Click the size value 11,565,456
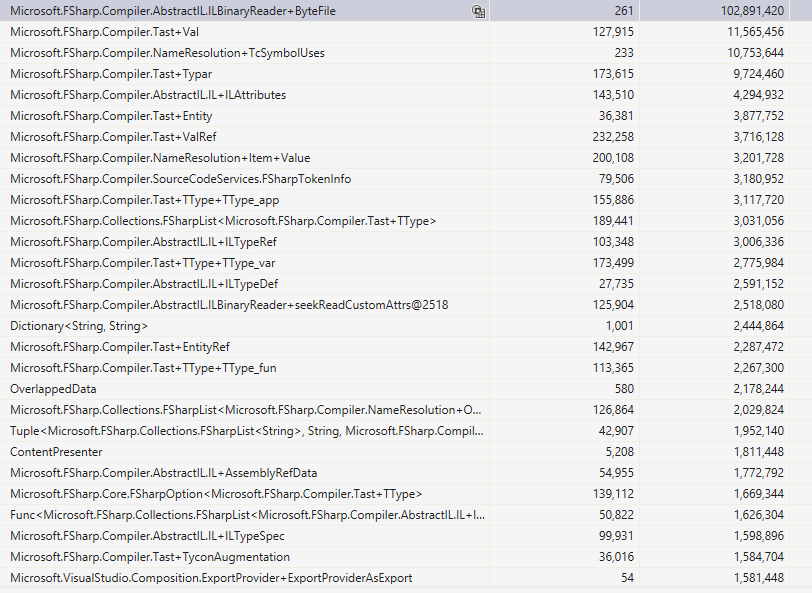The height and width of the screenshot is (593, 812). (x=756, y=32)
